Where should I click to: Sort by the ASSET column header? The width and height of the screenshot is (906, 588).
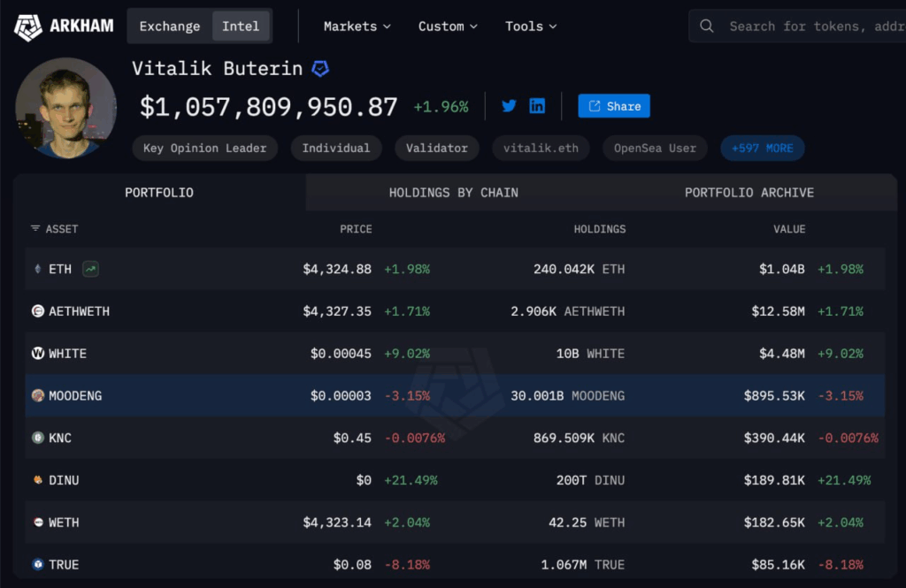coord(62,229)
